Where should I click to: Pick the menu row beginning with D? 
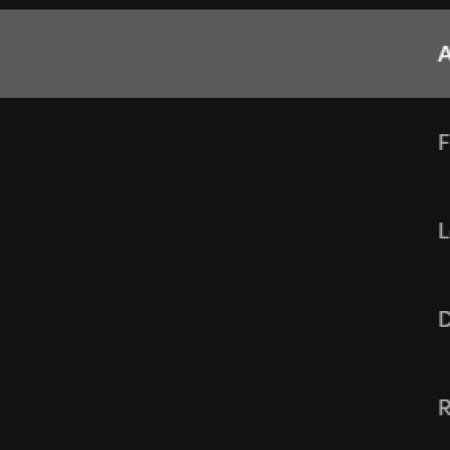tap(225, 319)
